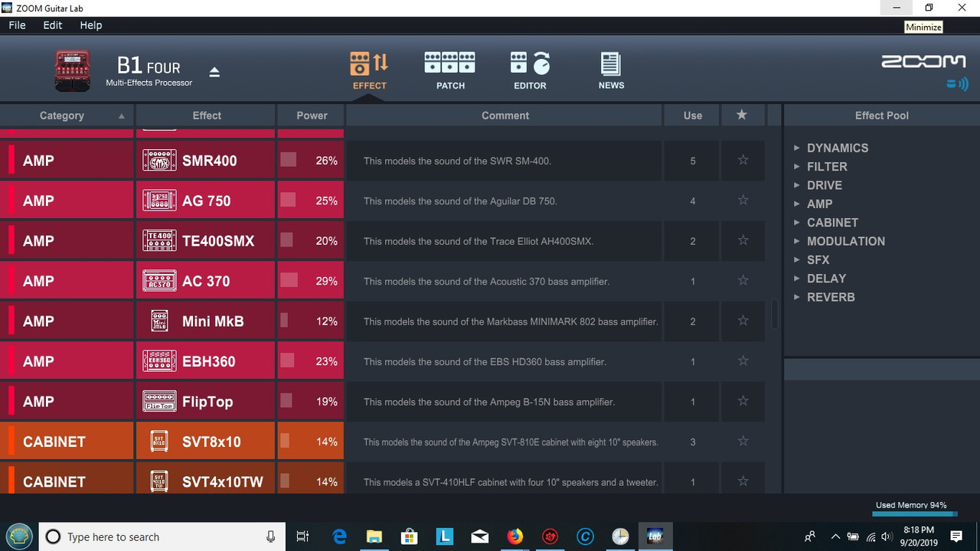Click the AG 750 effect icon
This screenshot has height=551, width=980.
(x=159, y=201)
